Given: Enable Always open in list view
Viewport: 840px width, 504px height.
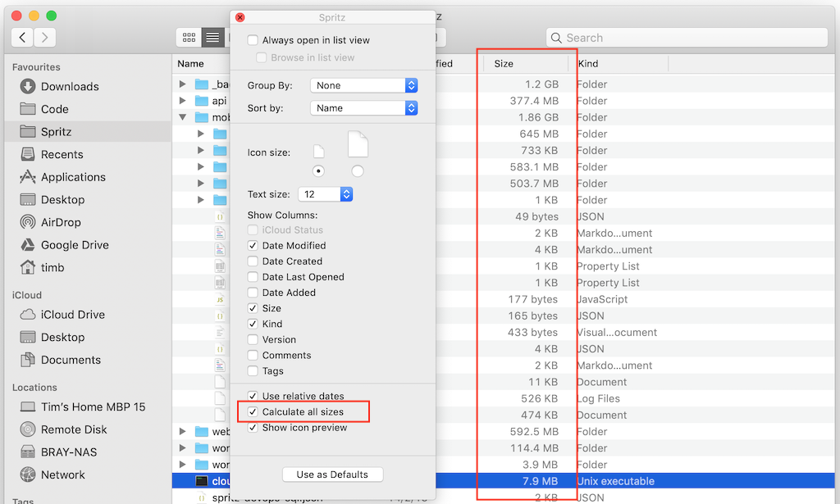Looking at the screenshot, I should tap(253, 40).
